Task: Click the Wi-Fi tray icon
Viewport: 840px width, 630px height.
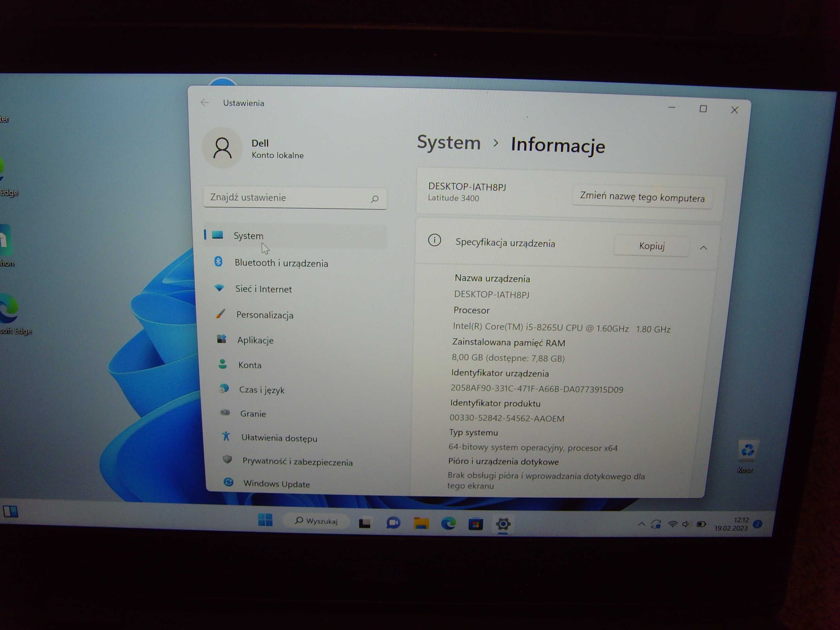Action: 672,524
